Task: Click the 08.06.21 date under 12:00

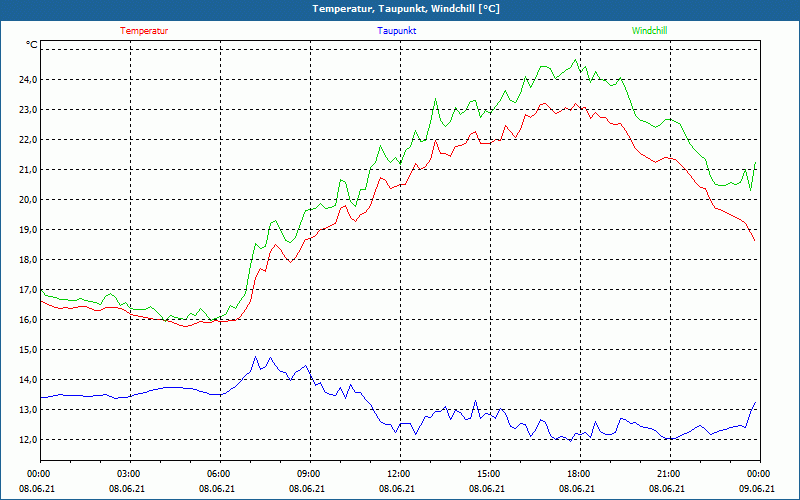Action: (397, 488)
